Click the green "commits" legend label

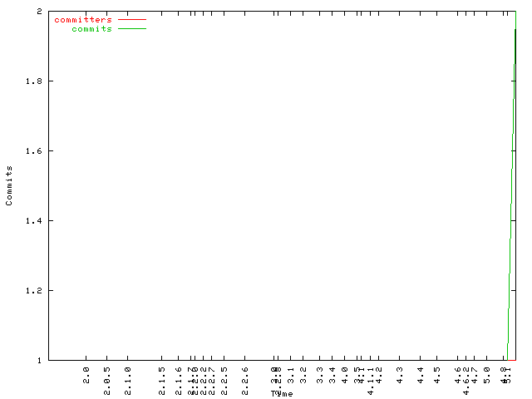coord(91,29)
